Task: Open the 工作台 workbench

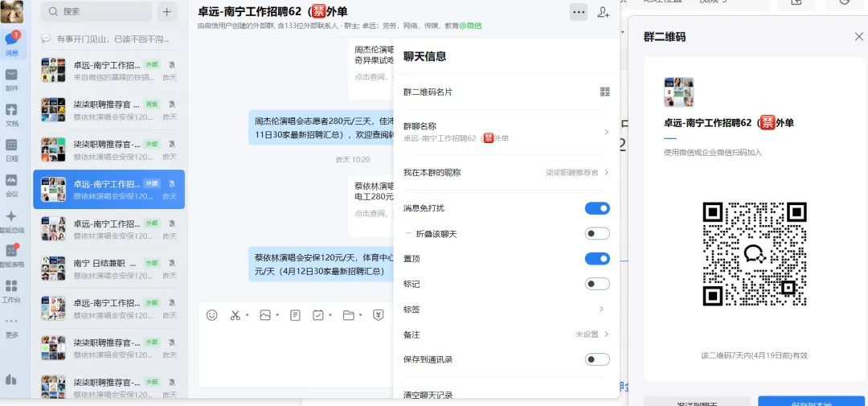Action: pyautogui.click(x=11, y=291)
